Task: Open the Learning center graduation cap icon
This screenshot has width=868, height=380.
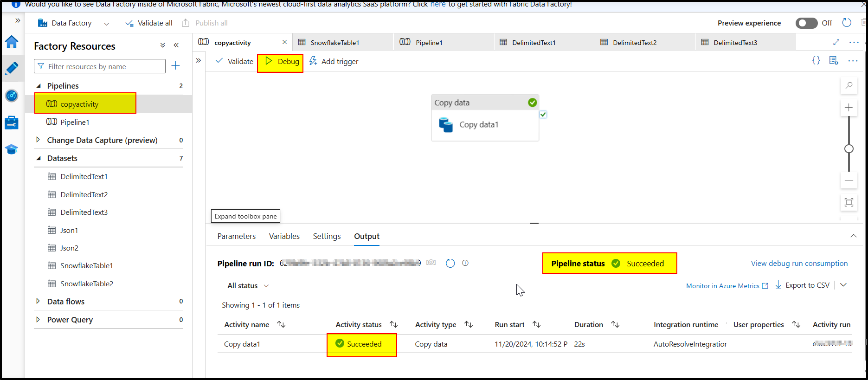Action: (12, 149)
